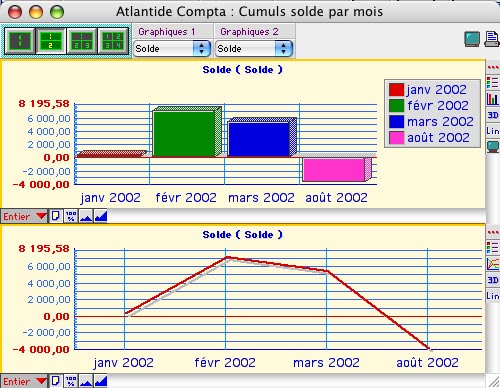Click the août 2002 label under line chart
Image resolution: width=500 pixels, height=388 pixels.
point(427,362)
